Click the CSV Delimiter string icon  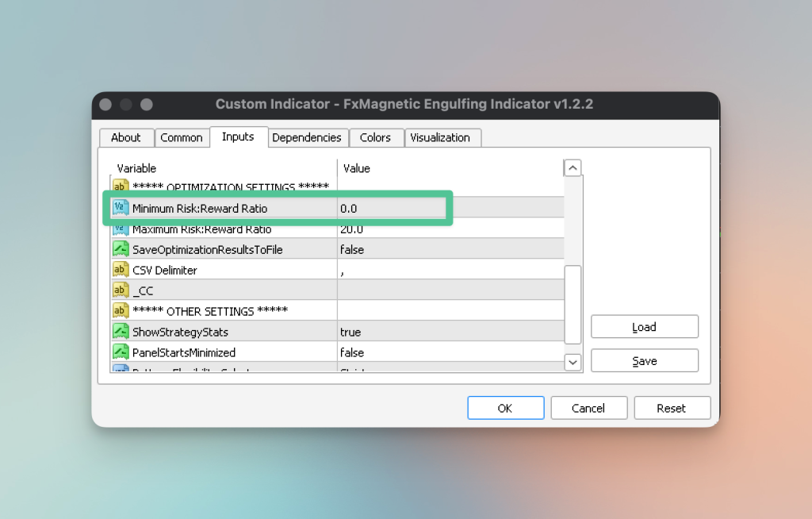coord(121,270)
